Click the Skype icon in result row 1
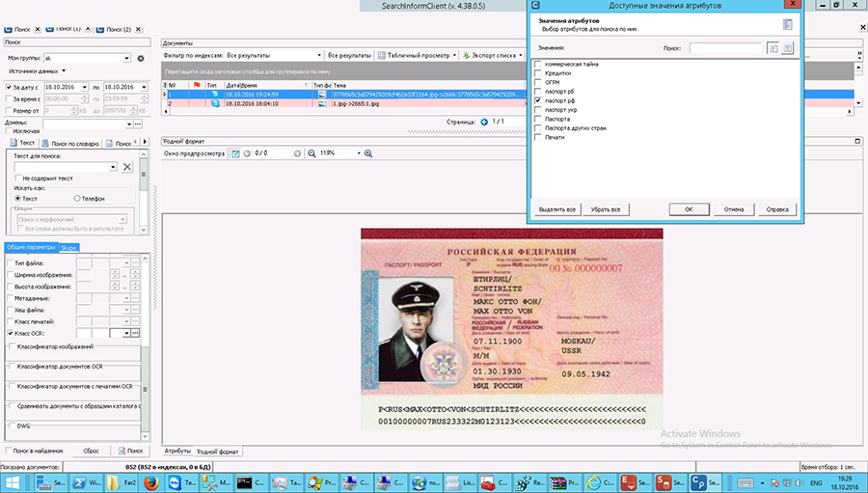This screenshot has height=493, width=868. (x=215, y=95)
